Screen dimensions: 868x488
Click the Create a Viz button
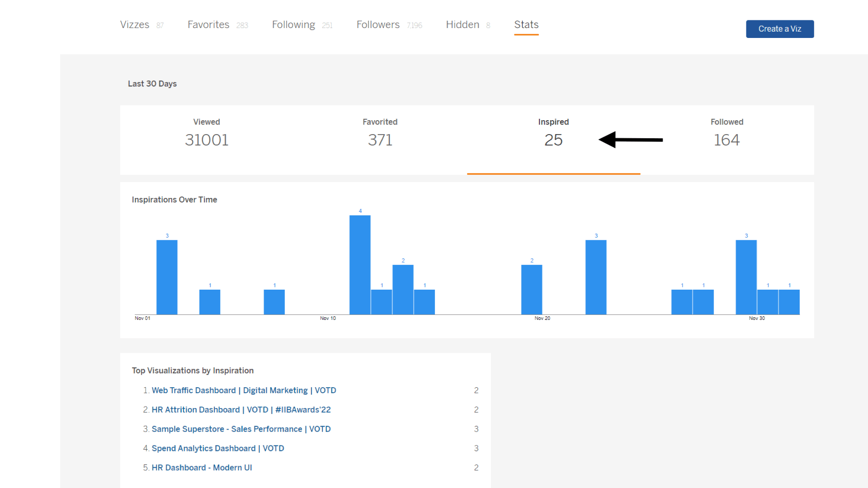(779, 28)
